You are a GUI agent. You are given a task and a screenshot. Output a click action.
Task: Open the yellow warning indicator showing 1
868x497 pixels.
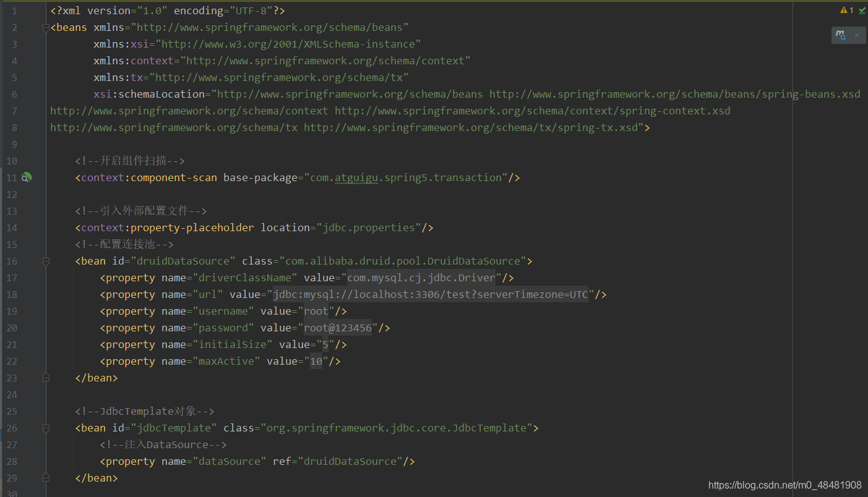846,11
